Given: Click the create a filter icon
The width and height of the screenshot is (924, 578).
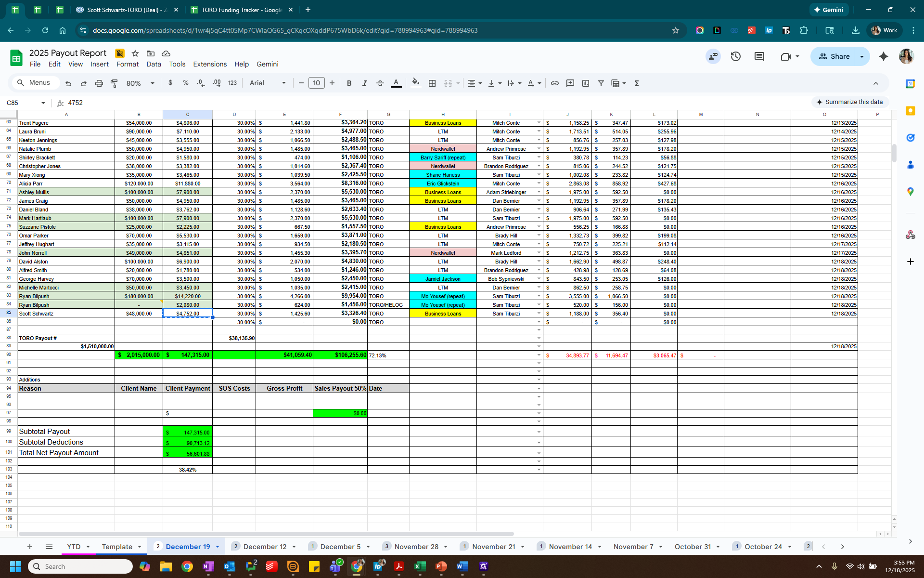Looking at the screenshot, I should (x=601, y=83).
